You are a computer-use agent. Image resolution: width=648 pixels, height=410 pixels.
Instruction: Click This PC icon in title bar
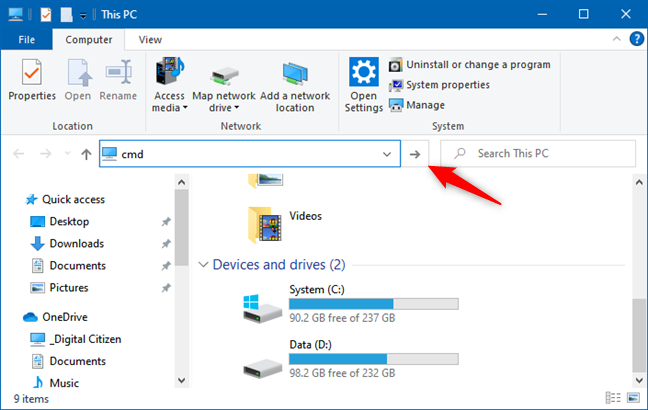(x=16, y=14)
